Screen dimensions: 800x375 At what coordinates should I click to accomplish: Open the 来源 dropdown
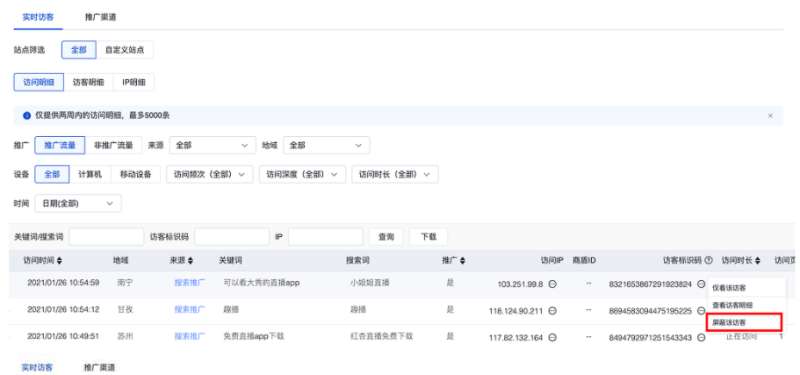pyautogui.click(x=212, y=145)
